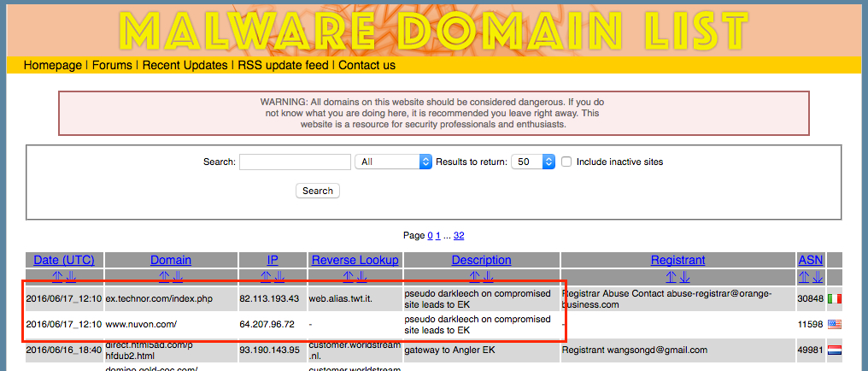Open Contact us in navigation bar
868x371 pixels.
[367, 65]
